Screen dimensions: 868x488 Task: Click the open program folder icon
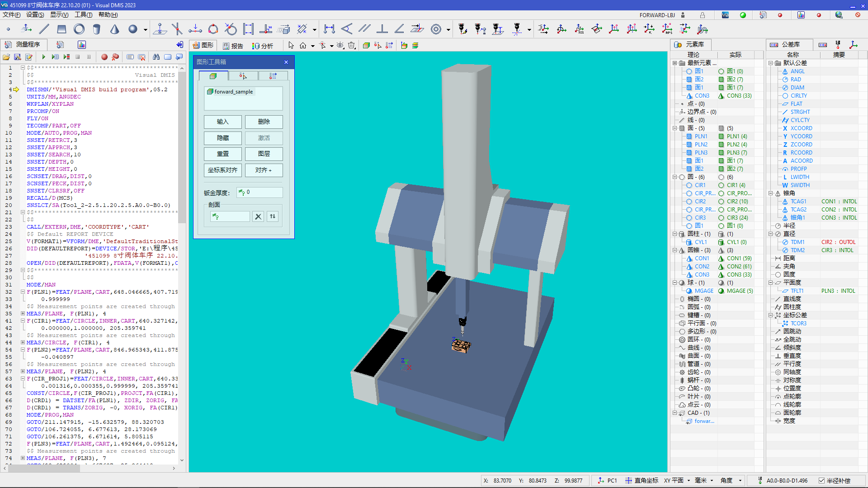click(6, 57)
